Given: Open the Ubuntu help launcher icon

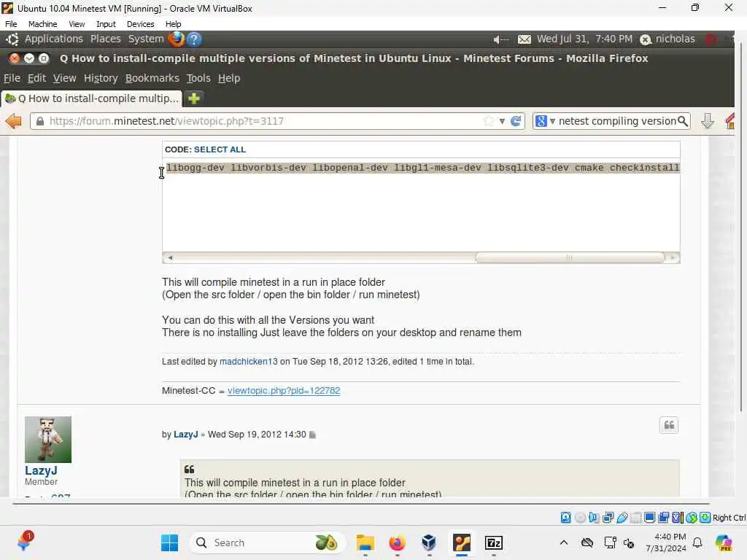Looking at the screenshot, I should [x=194, y=39].
